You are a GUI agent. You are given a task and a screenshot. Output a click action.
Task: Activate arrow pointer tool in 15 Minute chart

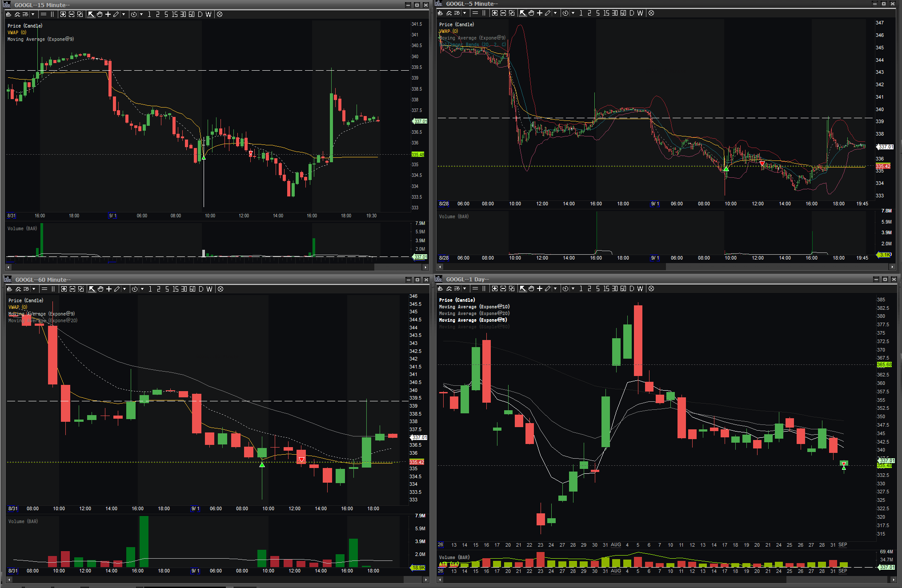pos(91,14)
